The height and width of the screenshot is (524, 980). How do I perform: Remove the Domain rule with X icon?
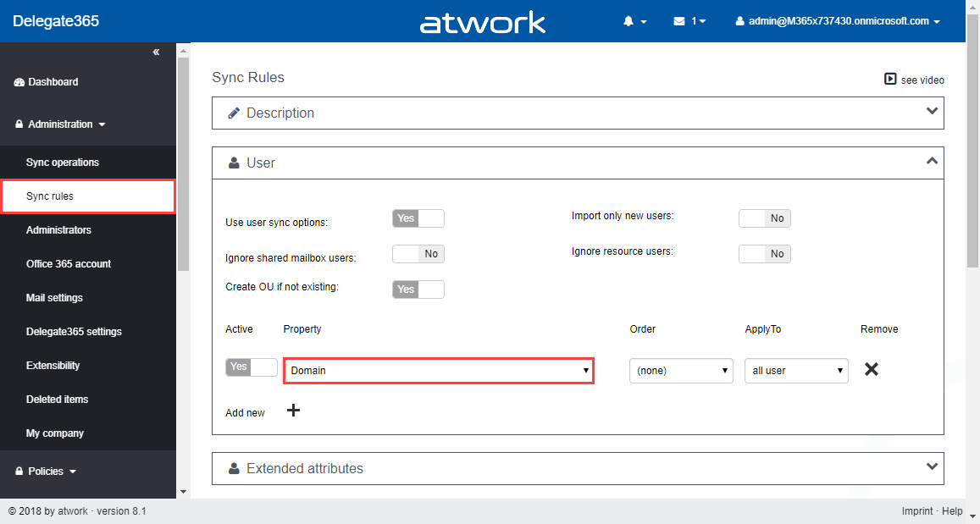[x=871, y=369]
